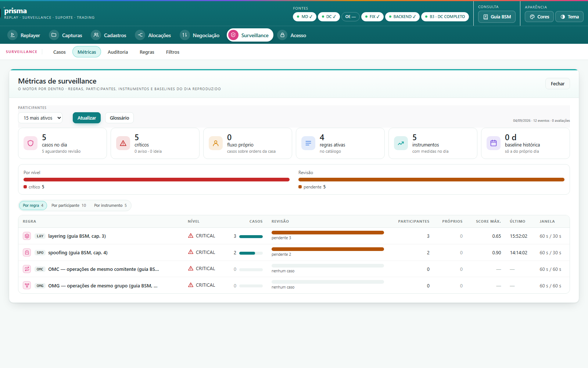Toggle the MD source chip
This screenshot has height=368, width=588.
(305, 17)
